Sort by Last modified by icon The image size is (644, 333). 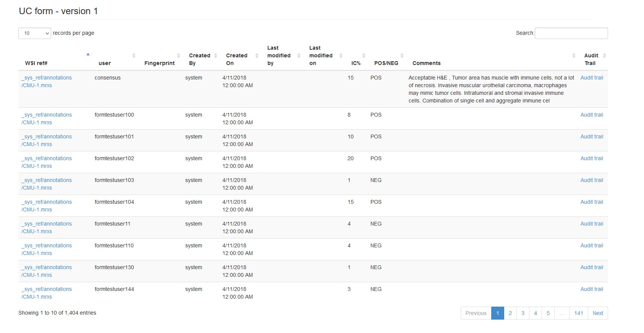click(x=299, y=56)
